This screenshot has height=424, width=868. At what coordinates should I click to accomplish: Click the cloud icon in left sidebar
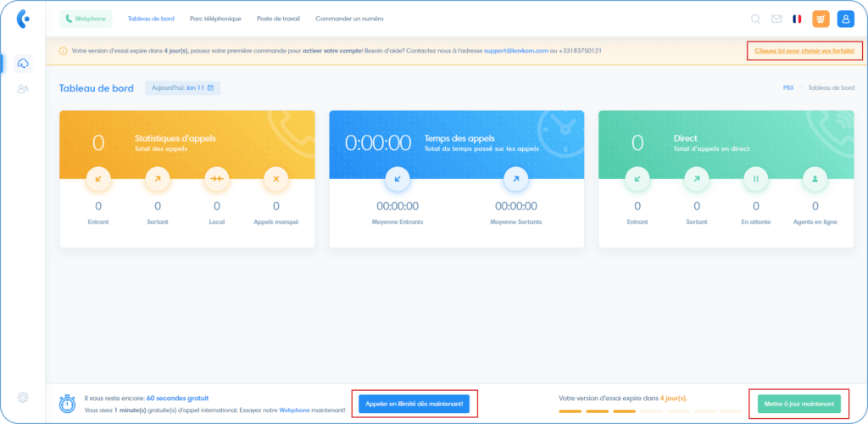tap(23, 64)
